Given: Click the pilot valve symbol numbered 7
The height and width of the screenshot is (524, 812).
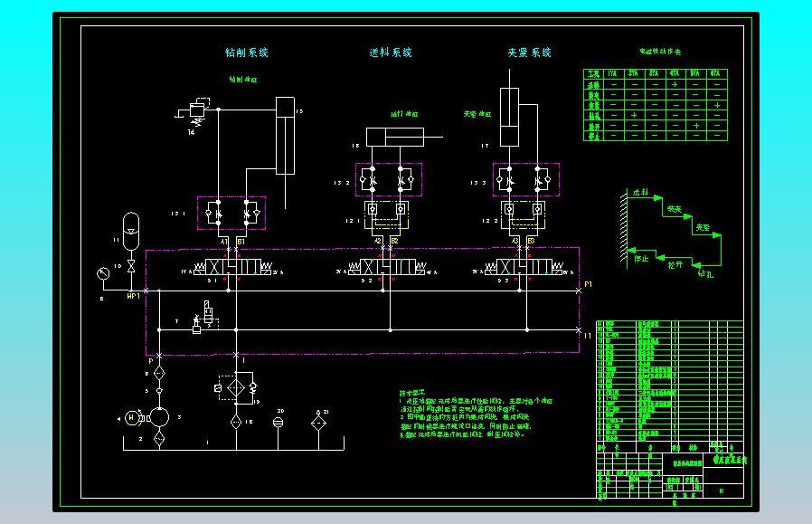Looking at the screenshot, I should point(203,317).
